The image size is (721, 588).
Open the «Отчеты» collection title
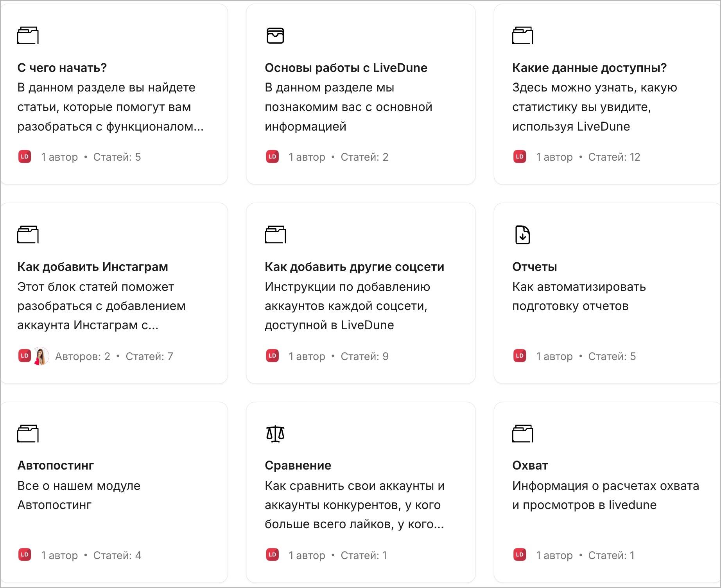pyautogui.click(x=534, y=267)
